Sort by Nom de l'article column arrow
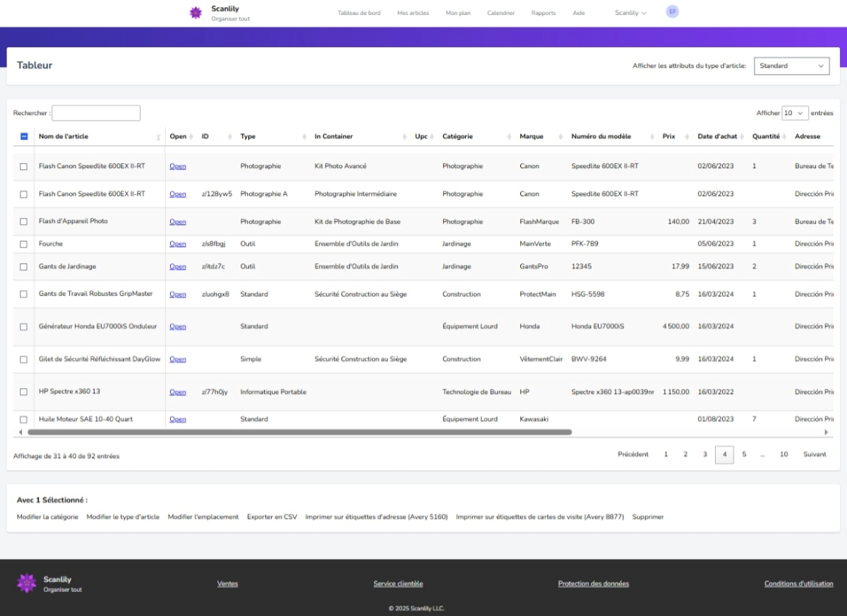This screenshot has height=616, width=847. (x=158, y=137)
